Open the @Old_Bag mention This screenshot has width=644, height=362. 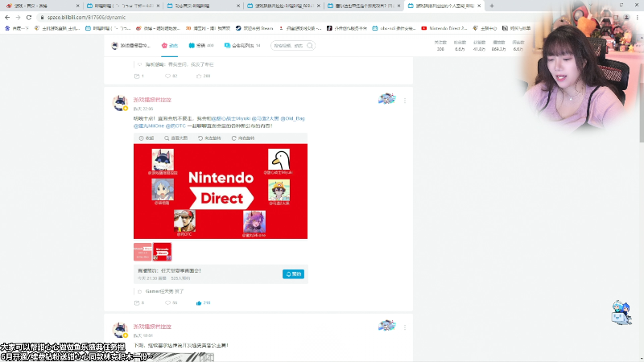[292, 118]
